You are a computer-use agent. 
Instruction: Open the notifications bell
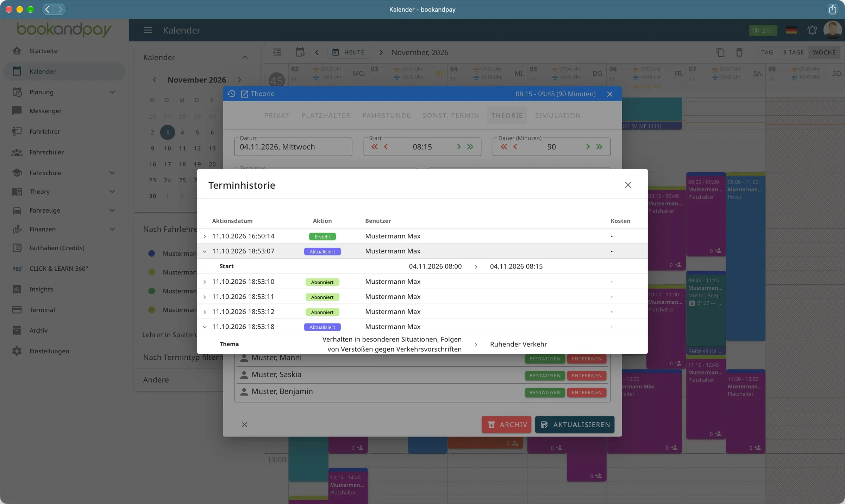[812, 30]
